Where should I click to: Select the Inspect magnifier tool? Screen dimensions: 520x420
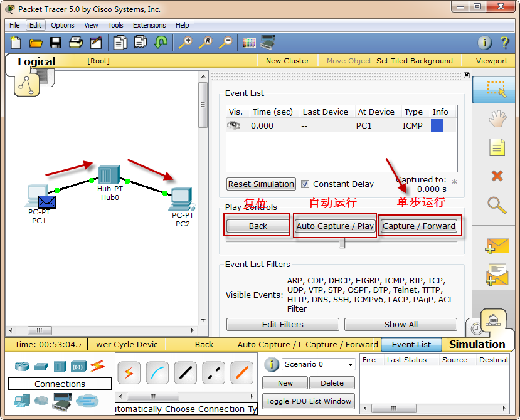[x=497, y=205]
